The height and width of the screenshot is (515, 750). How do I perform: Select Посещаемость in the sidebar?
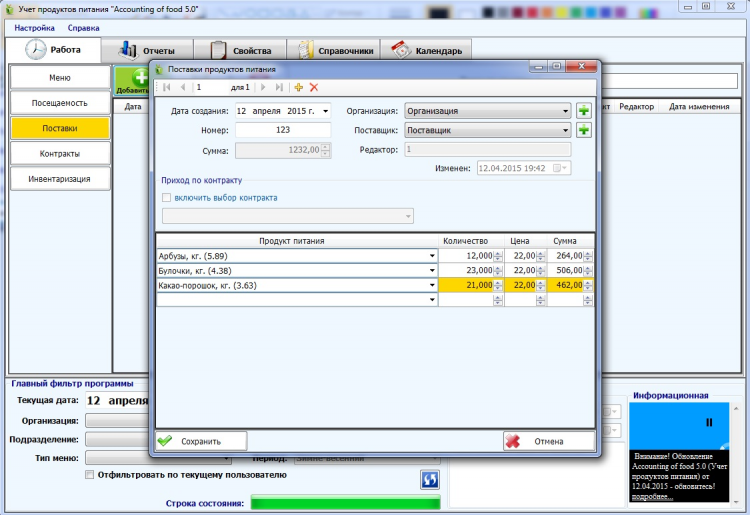click(x=60, y=103)
